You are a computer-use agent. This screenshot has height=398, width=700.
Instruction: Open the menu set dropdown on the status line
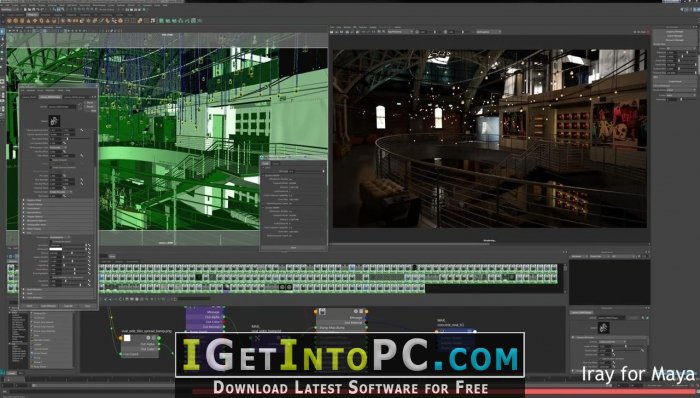(6, 10)
